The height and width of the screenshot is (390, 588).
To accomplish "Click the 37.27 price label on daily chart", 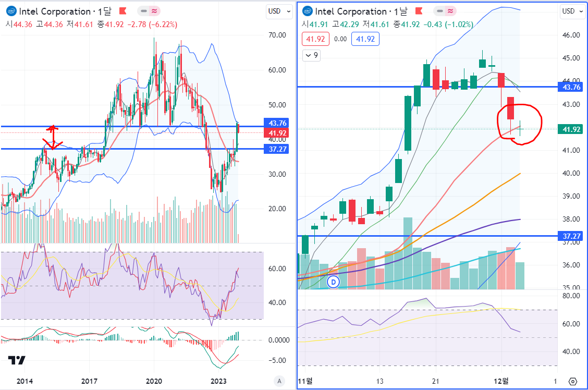I will point(571,236).
